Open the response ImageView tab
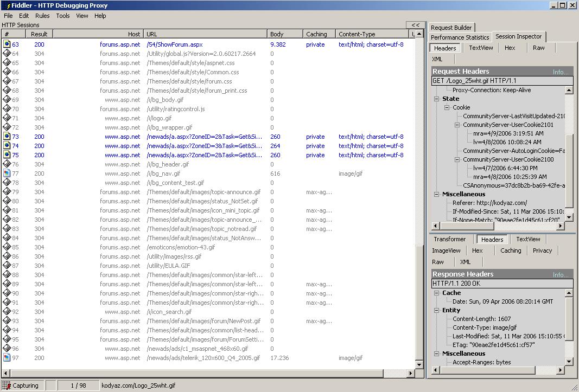This screenshot has width=579, height=392. tap(446, 250)
